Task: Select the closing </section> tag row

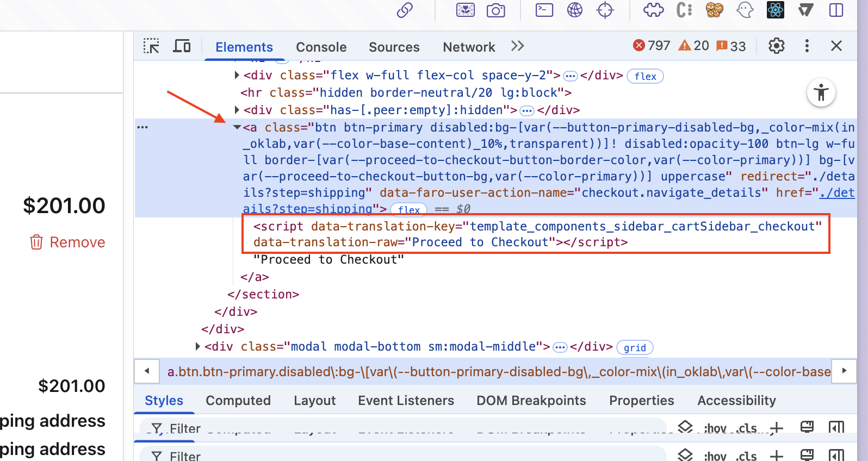Action: click(x=263, y=294)
